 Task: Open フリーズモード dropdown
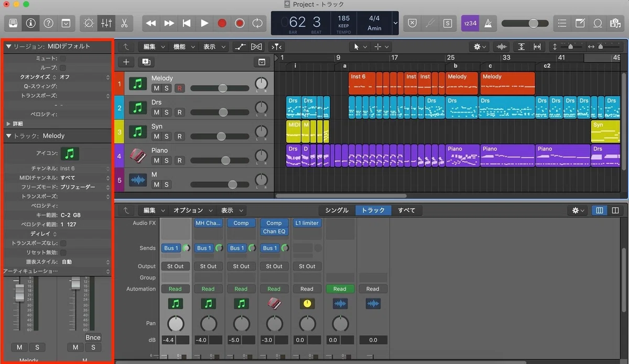click(85, 187)
